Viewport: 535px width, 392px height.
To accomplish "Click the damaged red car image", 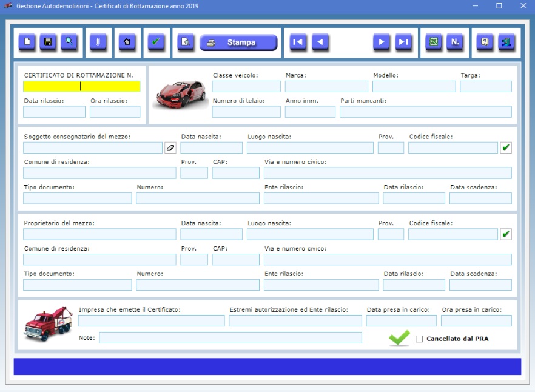I will click(x=181, y=95).
